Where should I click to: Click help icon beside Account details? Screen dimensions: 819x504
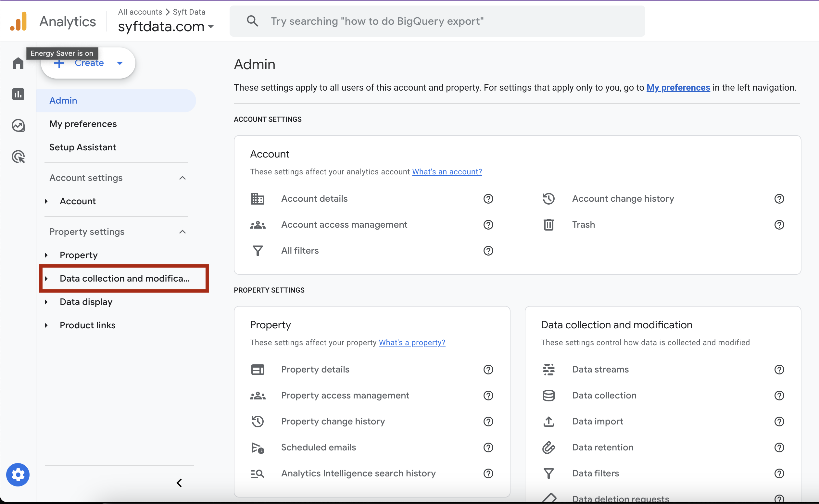click(x=488, y=199)
